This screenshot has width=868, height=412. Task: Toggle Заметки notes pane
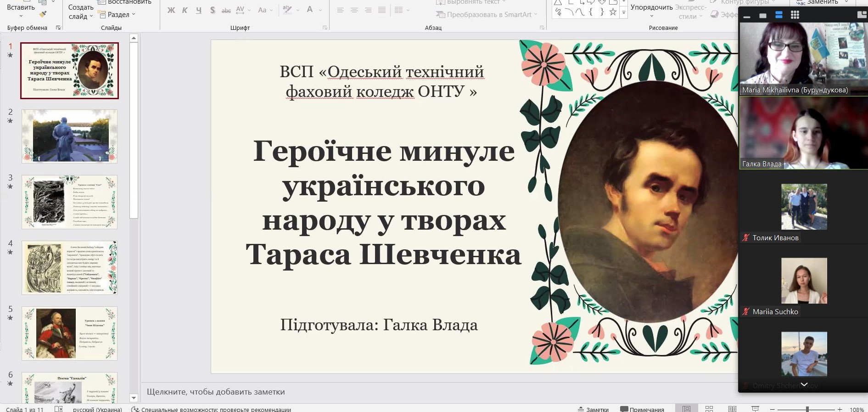(x=593, y=409)
